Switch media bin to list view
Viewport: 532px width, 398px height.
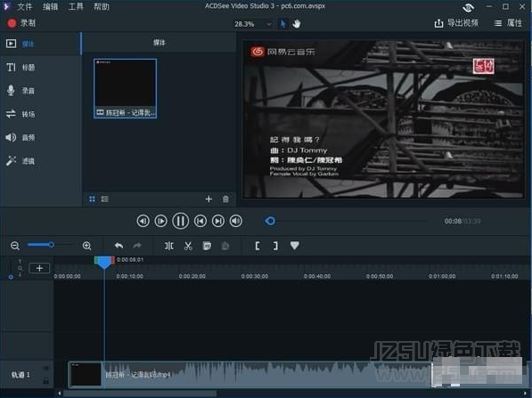coord(105,199)
